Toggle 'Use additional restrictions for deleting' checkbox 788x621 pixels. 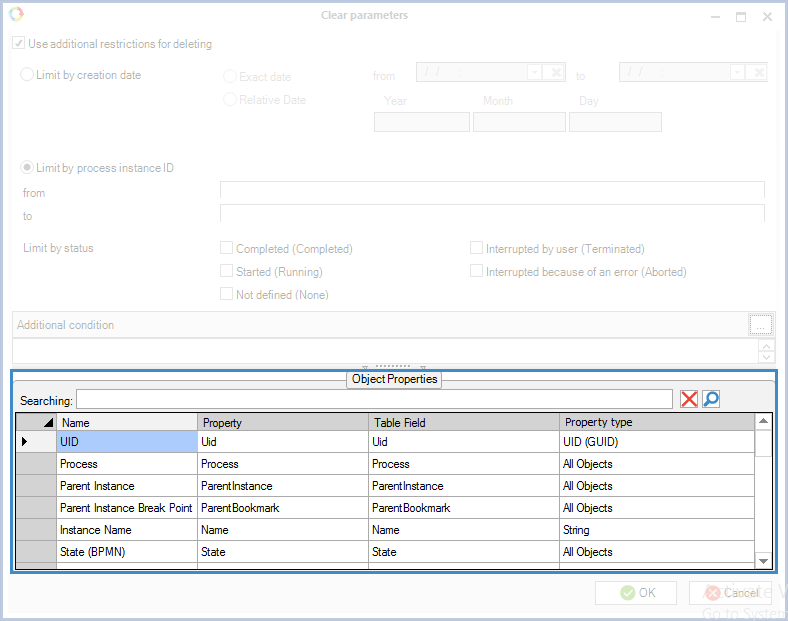point(19,44)
